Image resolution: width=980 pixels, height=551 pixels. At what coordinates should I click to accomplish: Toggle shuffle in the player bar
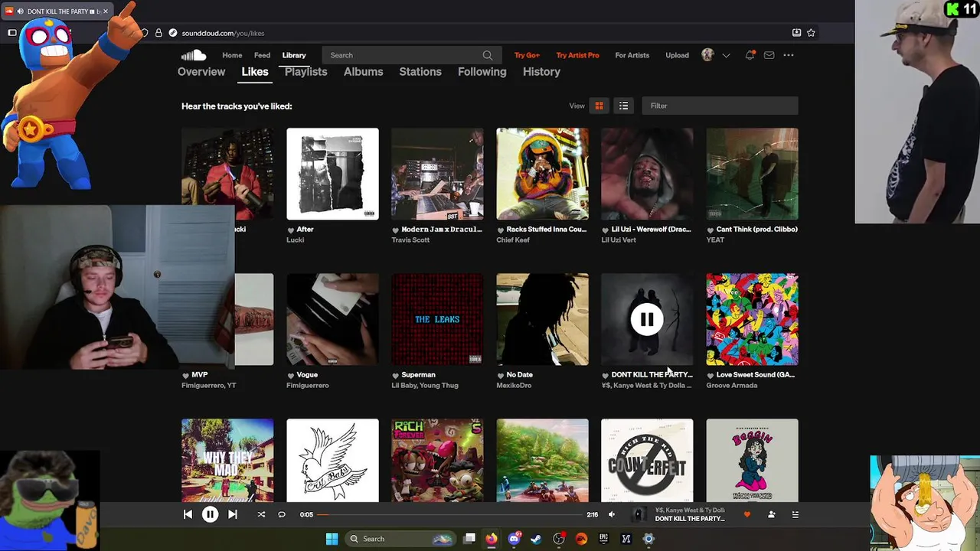[261, 514]
